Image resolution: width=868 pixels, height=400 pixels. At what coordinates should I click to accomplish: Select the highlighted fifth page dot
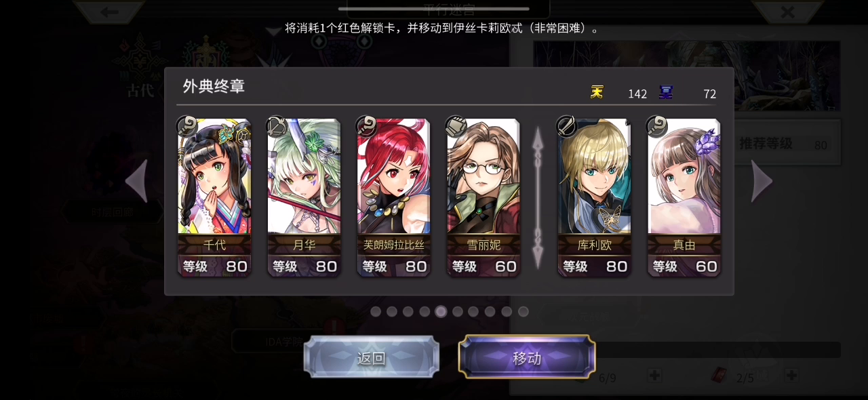441,312
